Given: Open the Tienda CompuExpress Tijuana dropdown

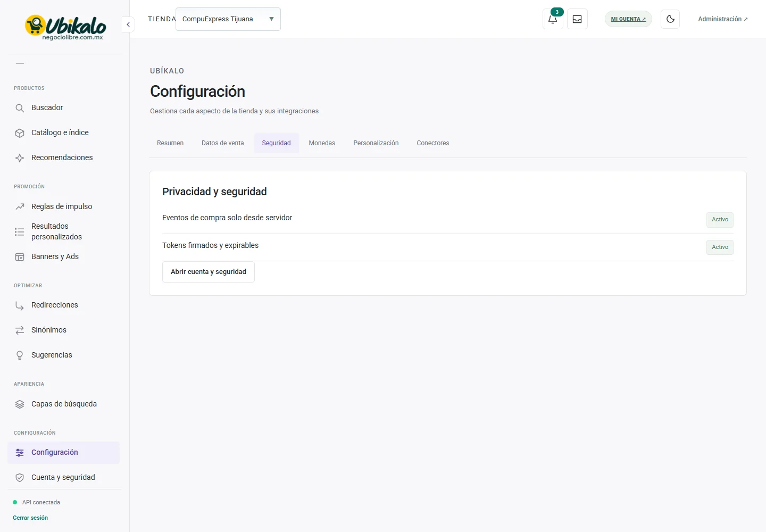Looking at the screenshot, I should pyautogui.click(x=228, y=19).
